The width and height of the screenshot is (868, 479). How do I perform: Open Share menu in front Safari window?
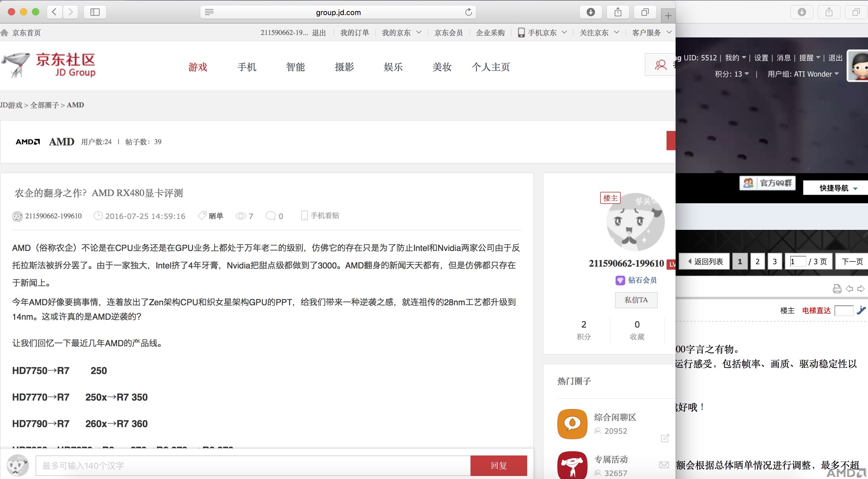click(x=618, y=12)
